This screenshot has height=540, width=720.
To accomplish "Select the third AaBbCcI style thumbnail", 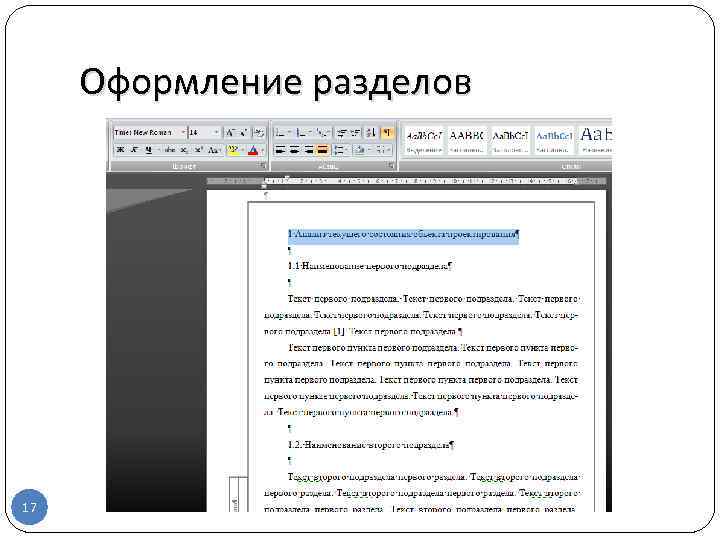I will click(x=510, y=141).
